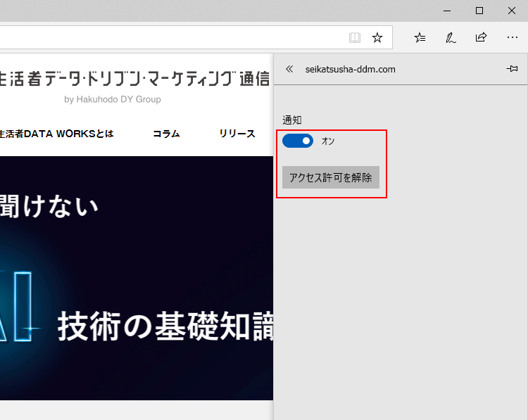Screen dimensions: 528x420
Task: Open the share icon in toolbar
Action: 481,37
